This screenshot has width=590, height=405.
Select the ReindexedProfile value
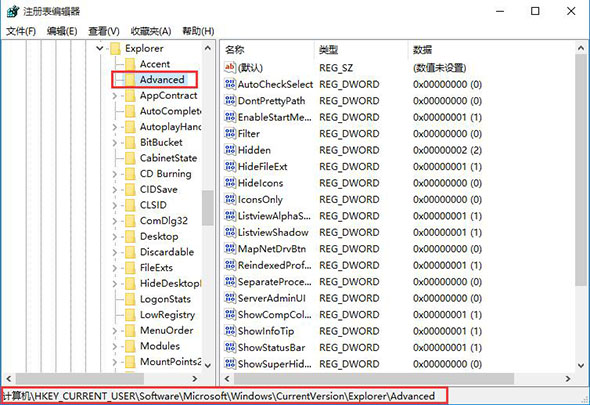pos(275,265)
